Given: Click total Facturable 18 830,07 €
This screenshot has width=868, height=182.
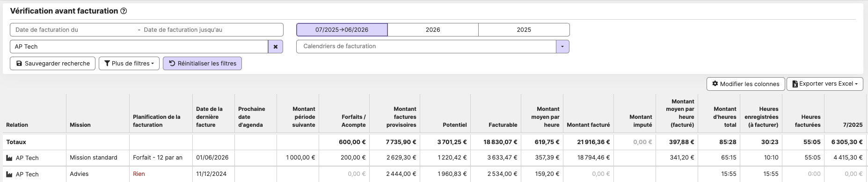Looking at the screenshot, I should (x=500, y=142).
